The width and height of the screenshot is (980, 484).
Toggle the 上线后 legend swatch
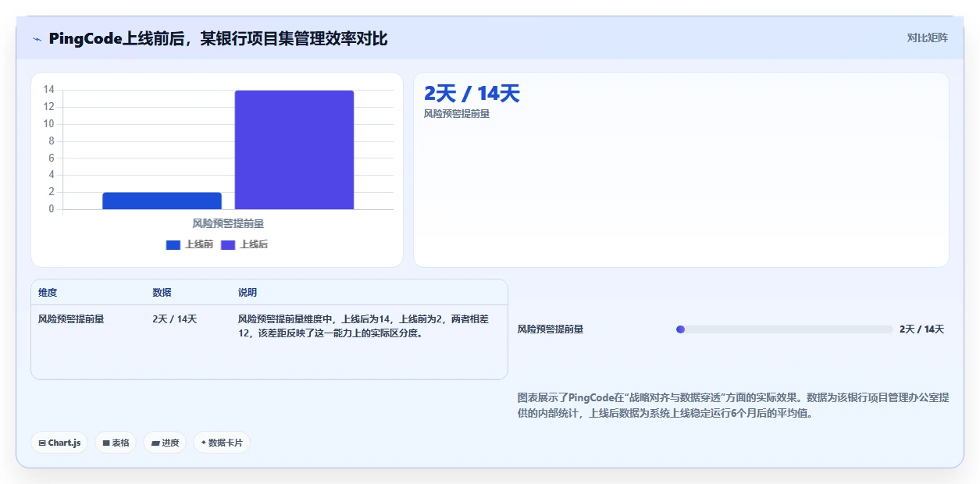[x=228, y=244]
